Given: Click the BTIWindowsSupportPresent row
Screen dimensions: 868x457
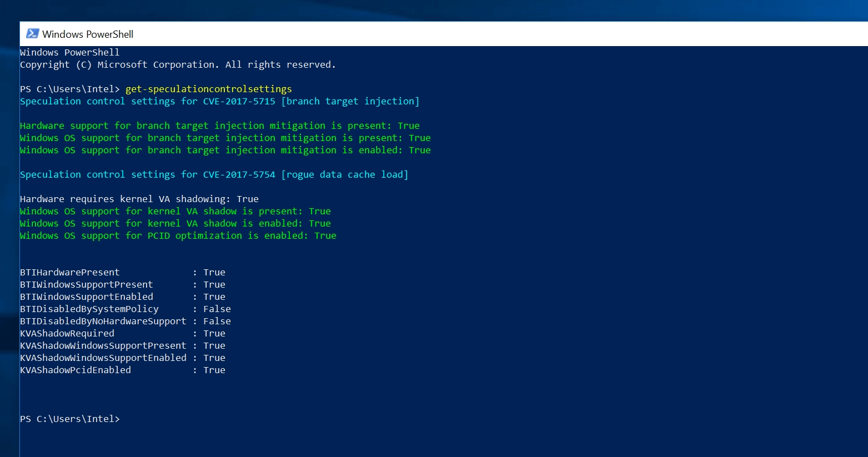Looking at the screenshot, I should pyautogui.click(x=123, y=285).
